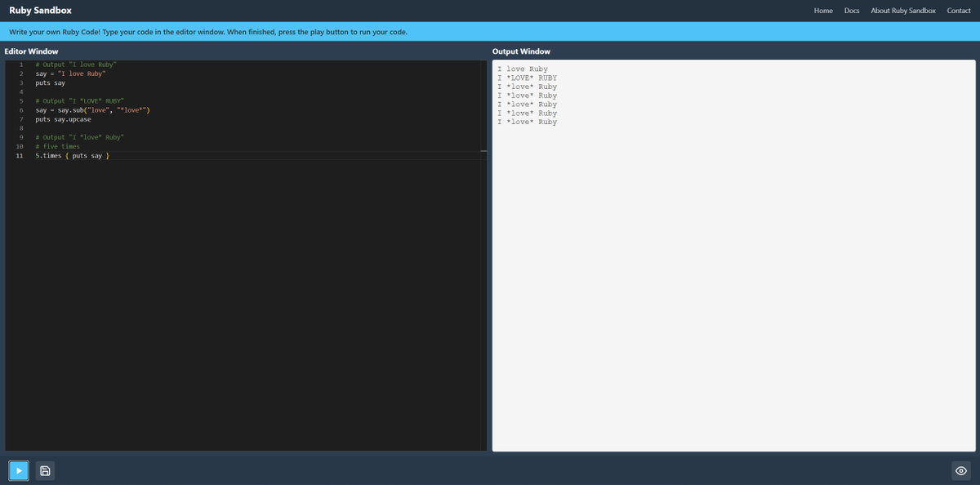Open the Docs link in the navigation bar

pos(852,11)
